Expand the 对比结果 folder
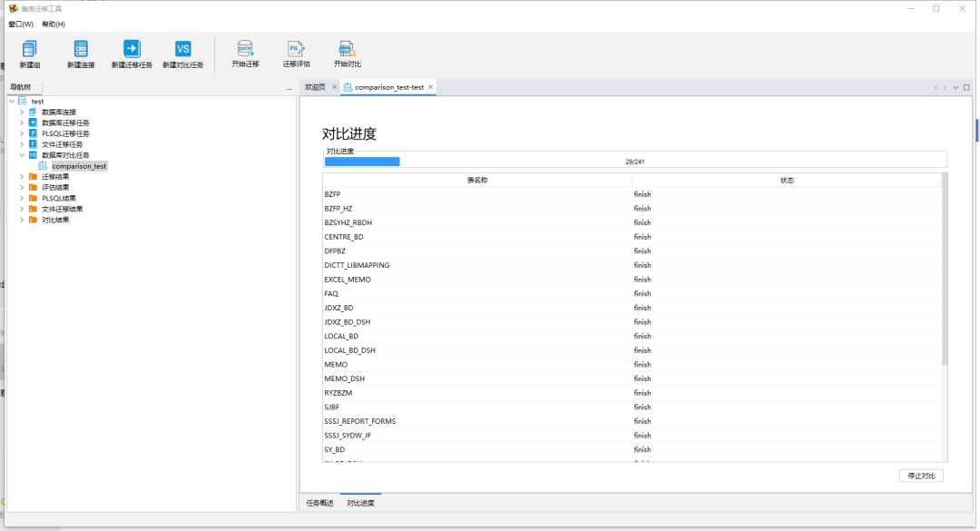The width and height of the screenshot is (980, 531). (22, 220)
